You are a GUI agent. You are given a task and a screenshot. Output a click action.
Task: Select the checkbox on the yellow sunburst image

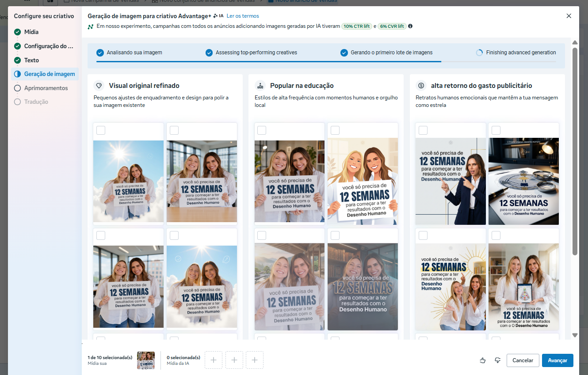point(423,235)
